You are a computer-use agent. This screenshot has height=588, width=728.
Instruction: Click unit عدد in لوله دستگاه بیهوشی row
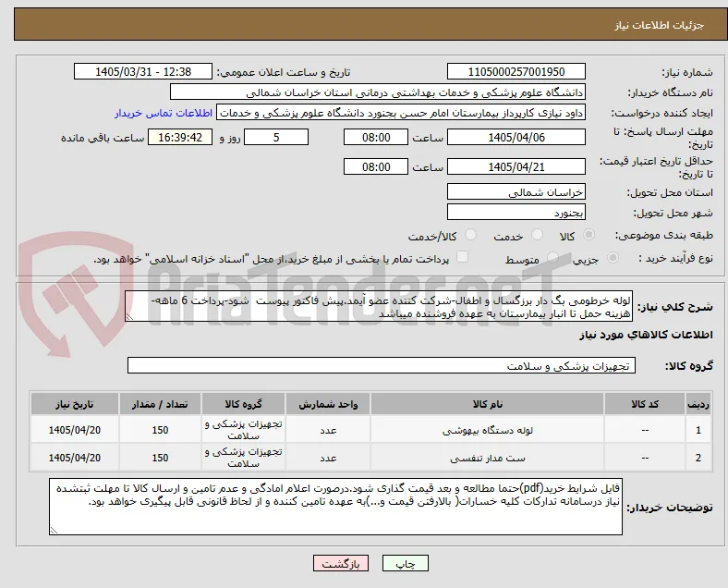click(x=328, y=430)
